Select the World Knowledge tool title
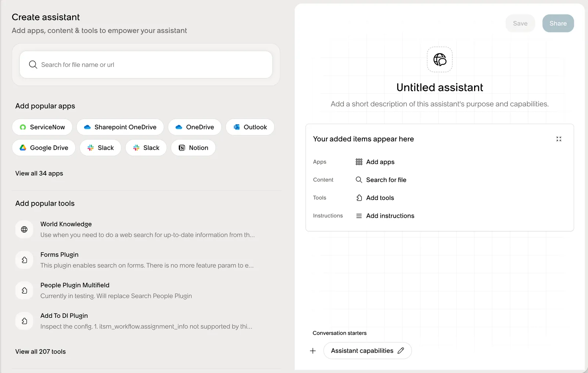This screenshot has width=588, height=373. coord(66,224)
